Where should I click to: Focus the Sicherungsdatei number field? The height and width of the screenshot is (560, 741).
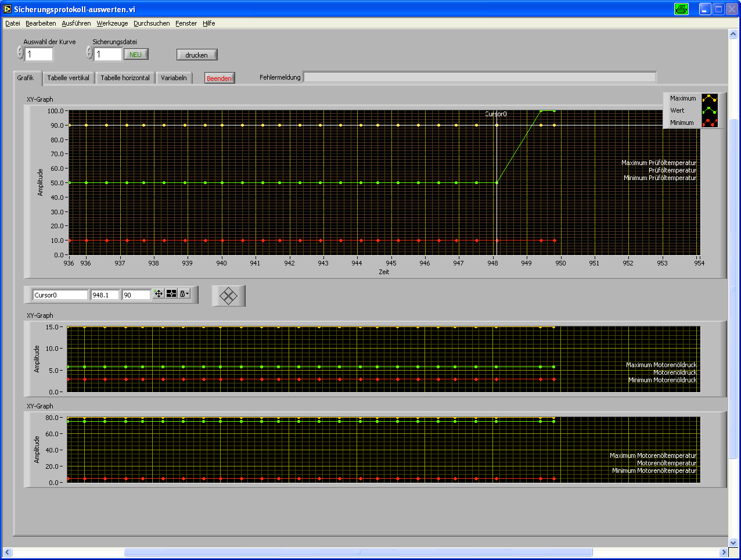coord(108,54)
